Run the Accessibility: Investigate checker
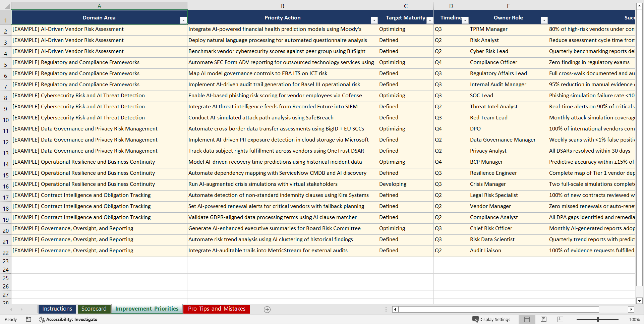The width and height of the screenshot is (644, 324). pyautogui.click(x=68, y=319)
